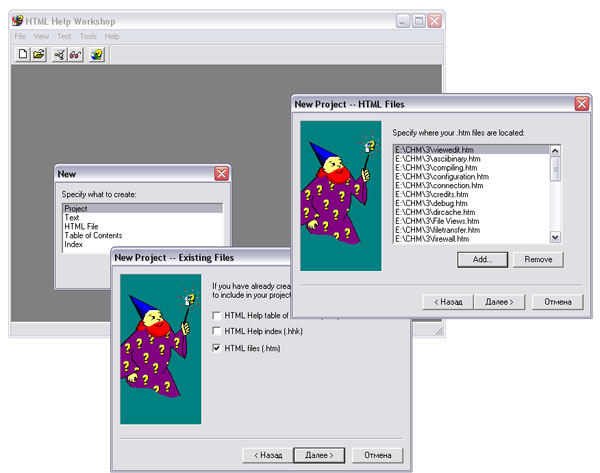This screenshot has width=600, height=473.
Task: Click the wizard image in Existing Files dialog
Action: pyautogui.click(x=161, y=349)
